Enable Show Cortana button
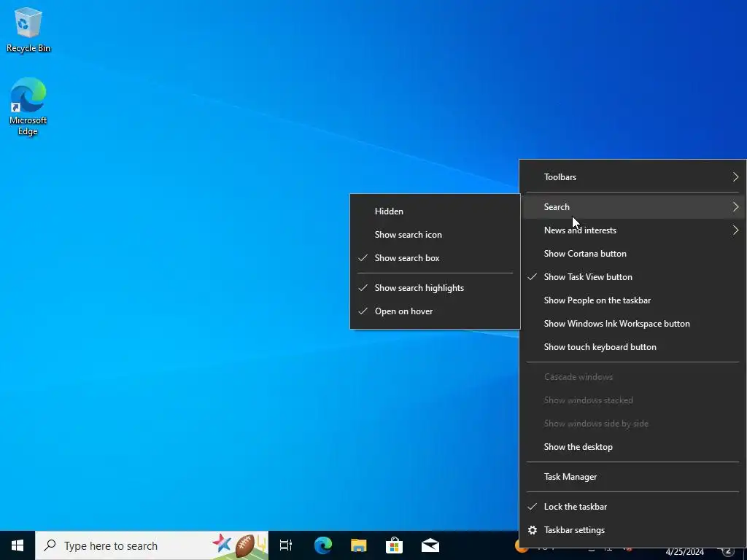 [632, 253]
